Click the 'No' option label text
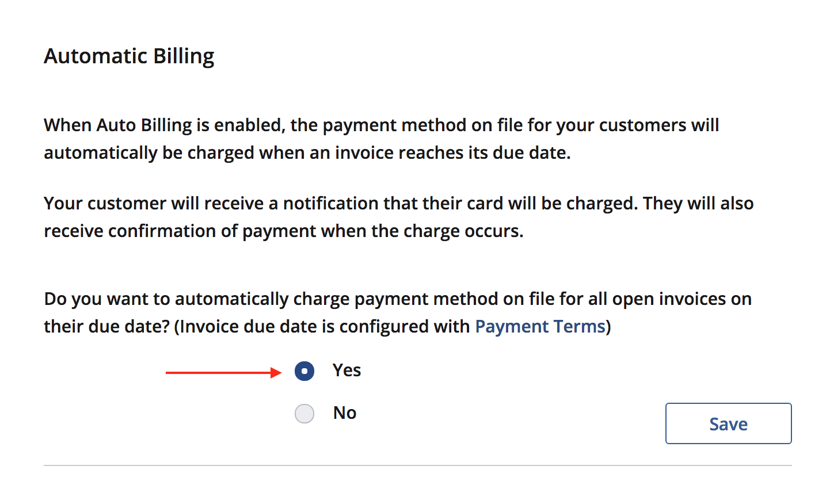Image resolution: width=830 pixels, height=504 pixels. tap(345, 413)
